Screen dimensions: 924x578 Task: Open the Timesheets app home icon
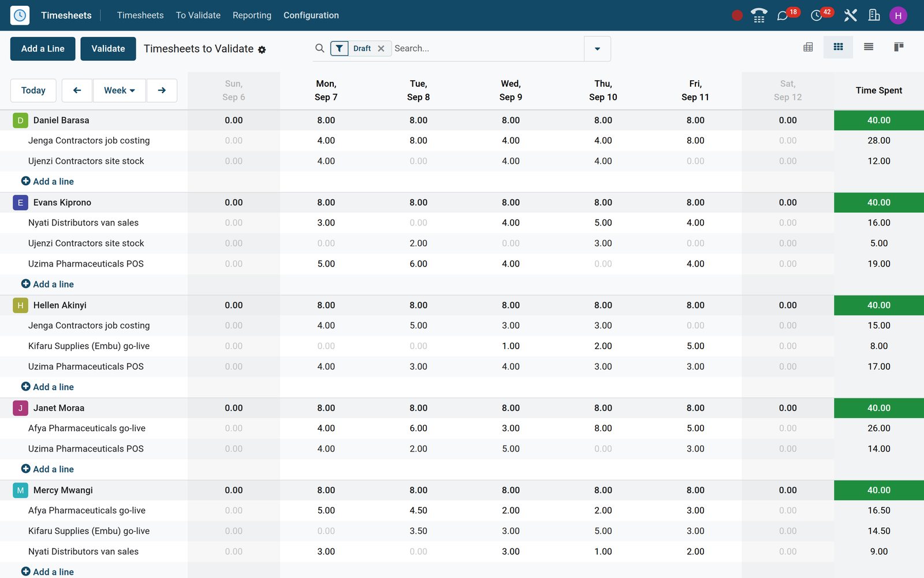click(x=20, y=15)
